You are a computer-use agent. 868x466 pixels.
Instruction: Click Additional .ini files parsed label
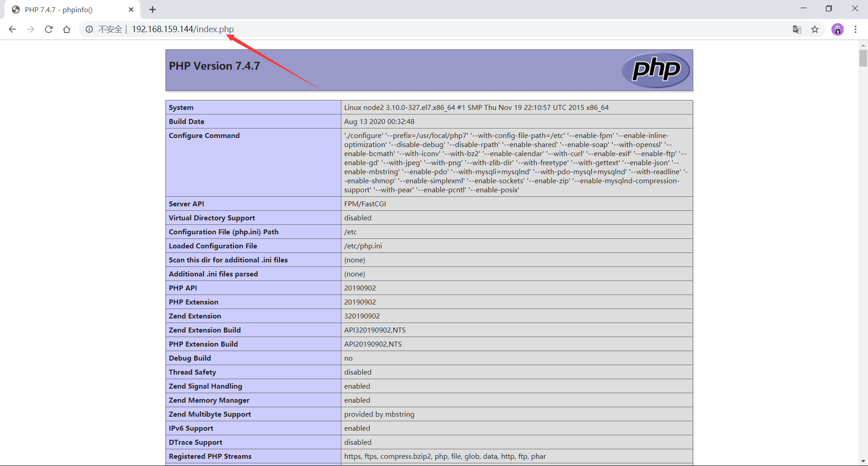click(x=213, y=274)
